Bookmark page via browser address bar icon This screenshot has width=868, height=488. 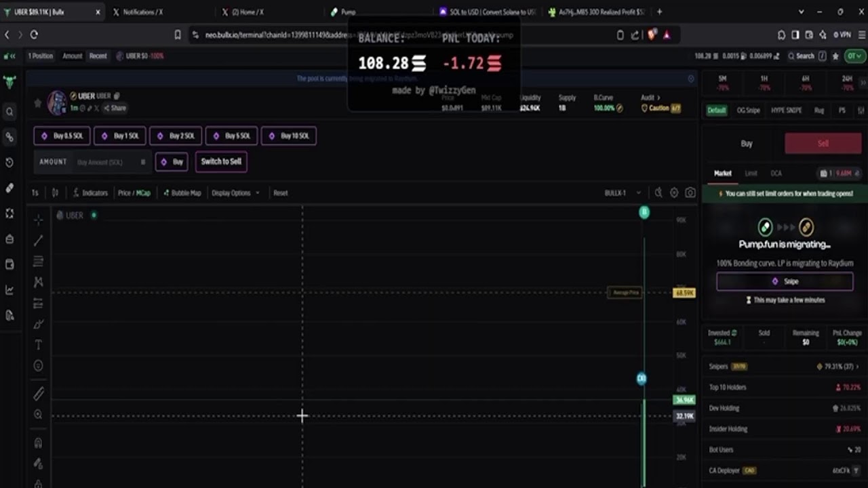point(178,35)
